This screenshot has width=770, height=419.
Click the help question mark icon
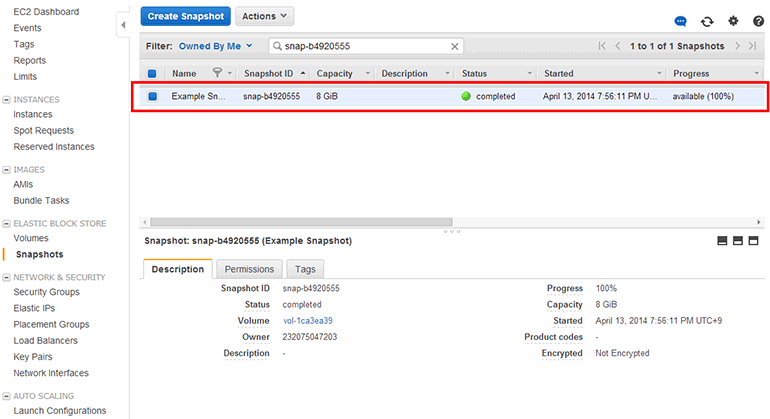pyautogui.click(x=758, y=20)
